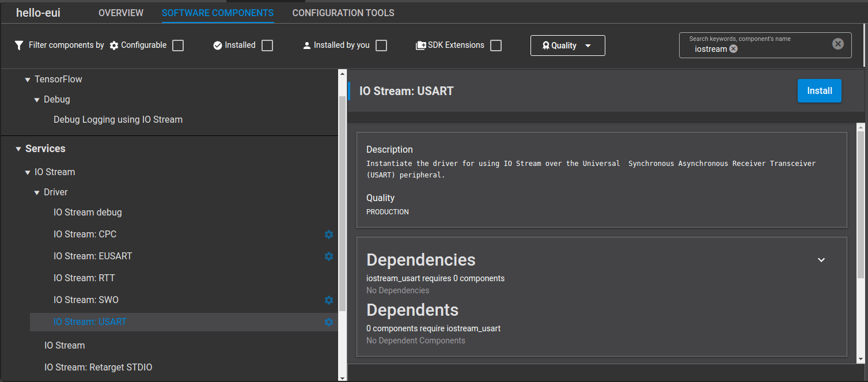Screen dimensions: 868x382
Task: Click the SDK Extensions folder icon
Action: 420,46
